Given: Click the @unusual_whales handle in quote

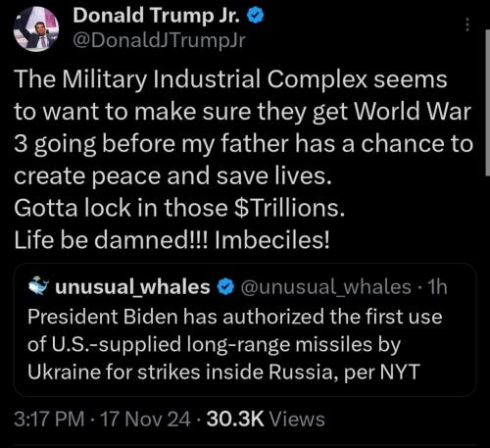Looking at the screenshot, I should (325, 287).
